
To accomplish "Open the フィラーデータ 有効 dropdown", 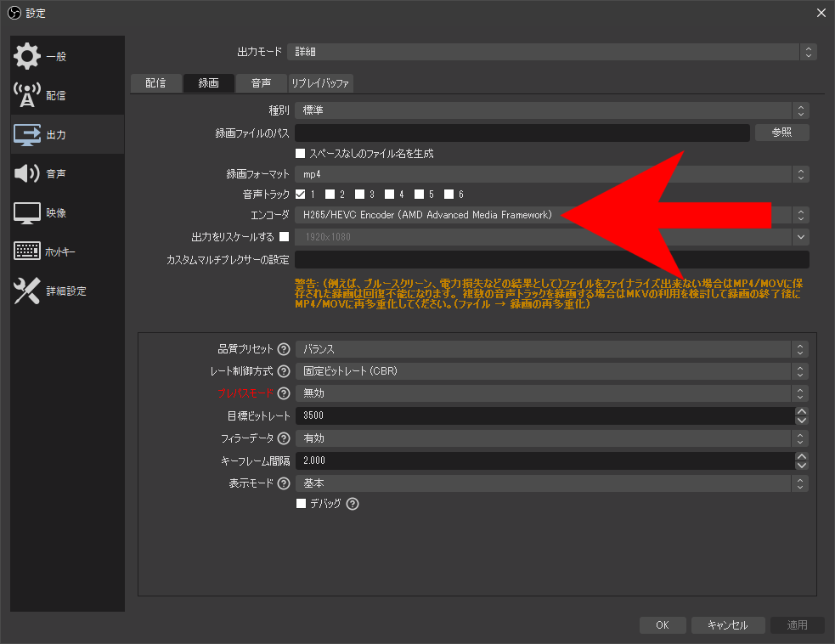I will point(552,438).
